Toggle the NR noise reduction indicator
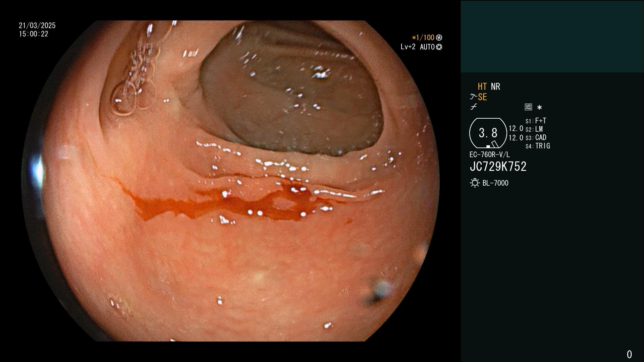 point(495,86)
